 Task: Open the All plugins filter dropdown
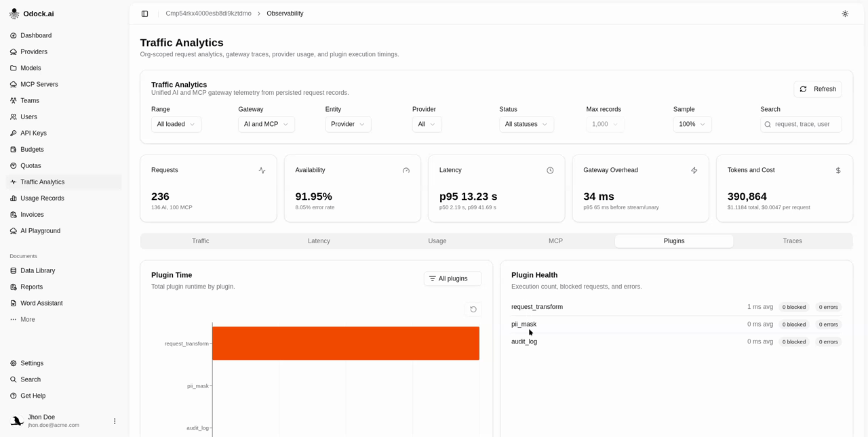(453, 278)
